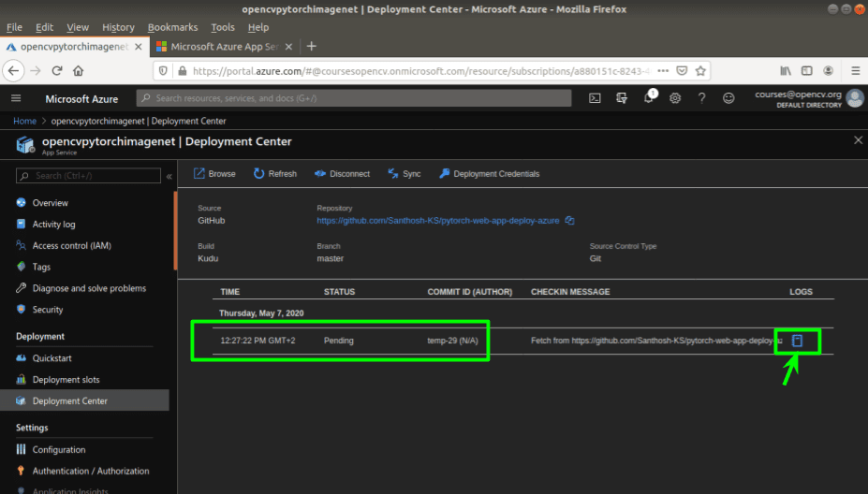Open the Firefox History menu

click(x=118, y=27)
